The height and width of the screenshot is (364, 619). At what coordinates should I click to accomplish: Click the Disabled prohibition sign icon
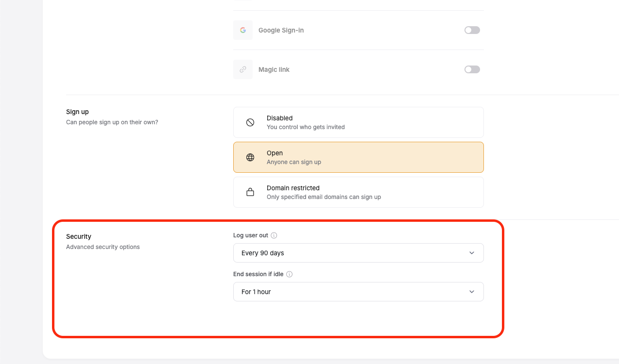click(x=250, y=122)
